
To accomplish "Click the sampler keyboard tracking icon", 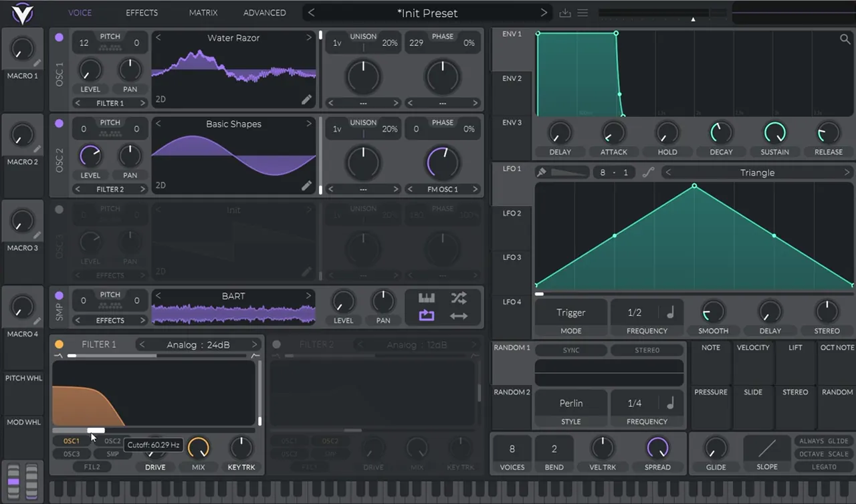I will pyautogui.click(x=427, y=298).
